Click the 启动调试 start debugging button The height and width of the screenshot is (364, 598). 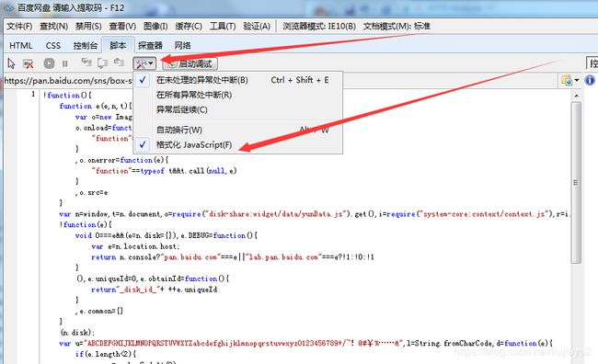pos(190,63)
